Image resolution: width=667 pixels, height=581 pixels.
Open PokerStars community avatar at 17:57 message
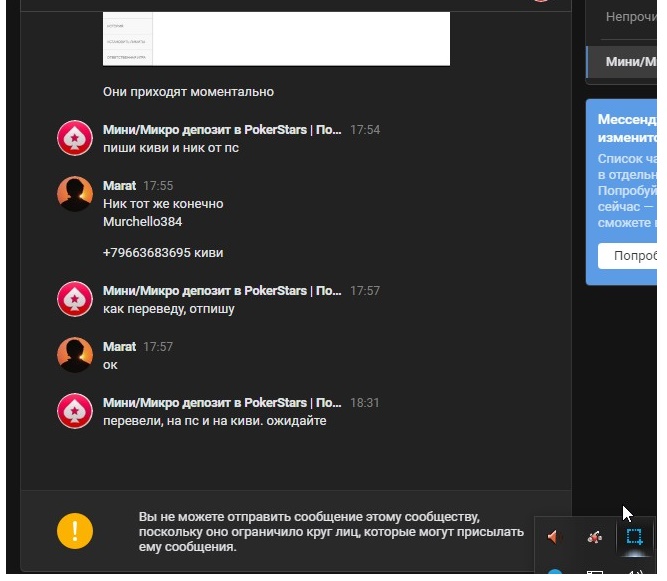click(75, 299)
